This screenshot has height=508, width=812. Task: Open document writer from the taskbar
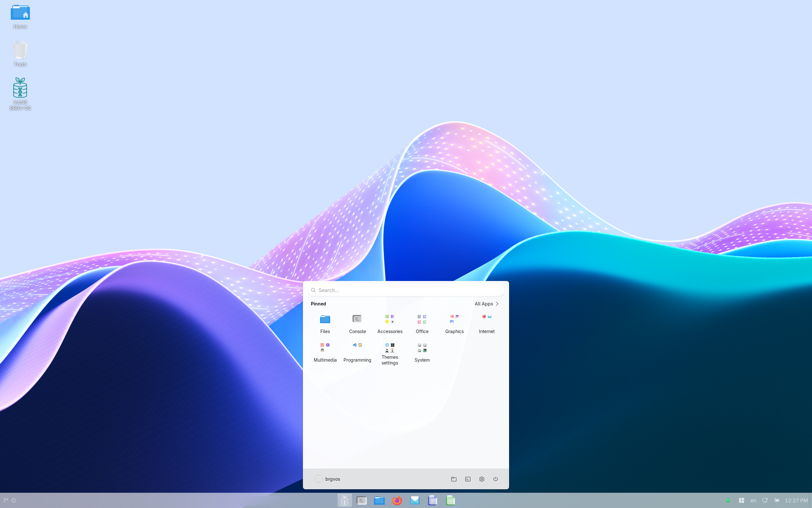coord(433,500)
